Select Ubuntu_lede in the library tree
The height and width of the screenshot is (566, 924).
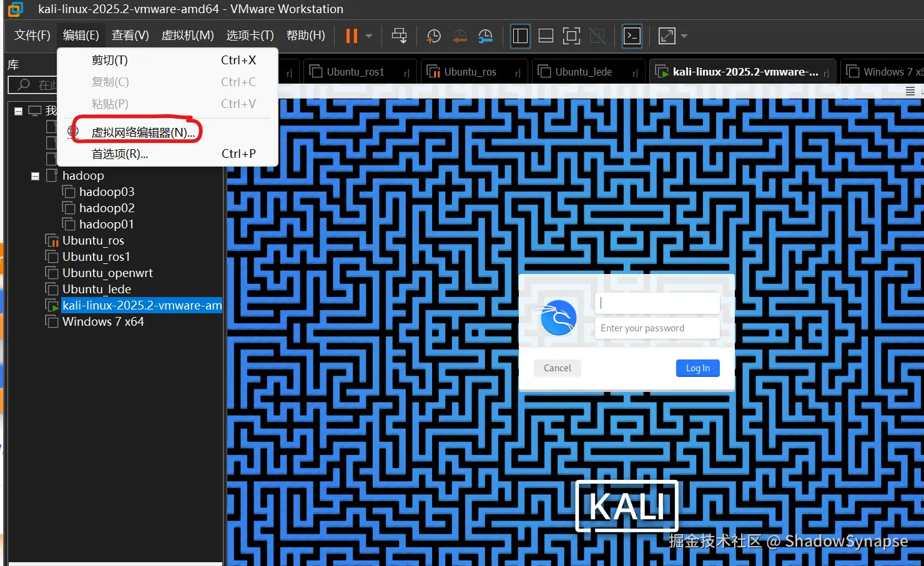(x=97, y=289)
